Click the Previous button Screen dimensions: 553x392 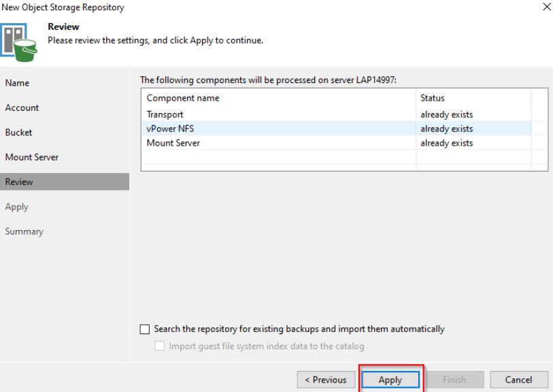tap(326, 380)
